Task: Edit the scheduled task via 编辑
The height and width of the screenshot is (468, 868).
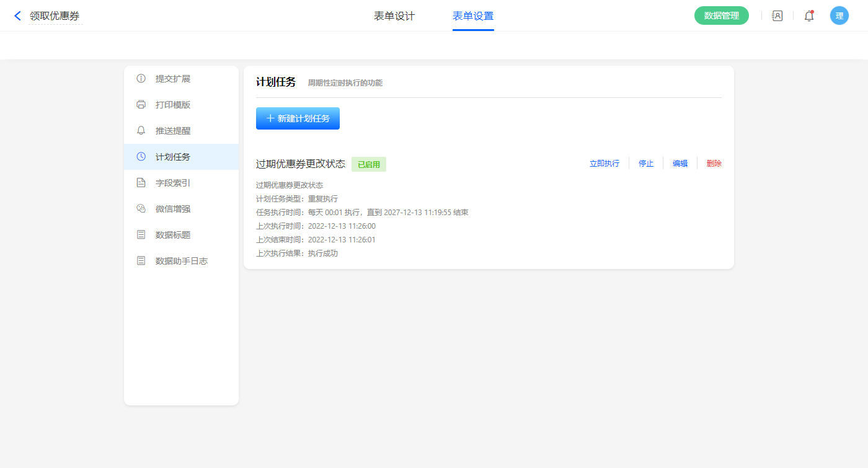Action: [680, 164]
